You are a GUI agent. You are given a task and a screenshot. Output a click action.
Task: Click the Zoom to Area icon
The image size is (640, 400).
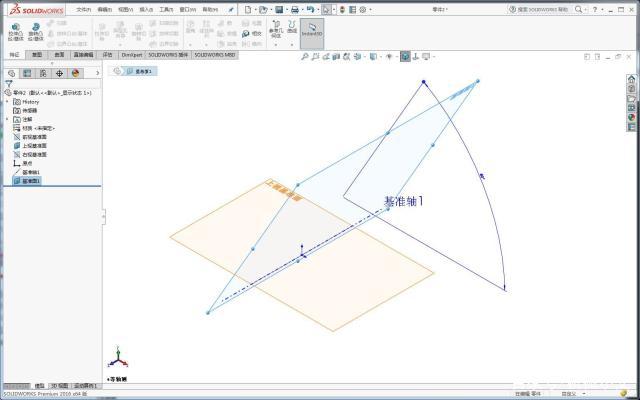coord(315,57)
